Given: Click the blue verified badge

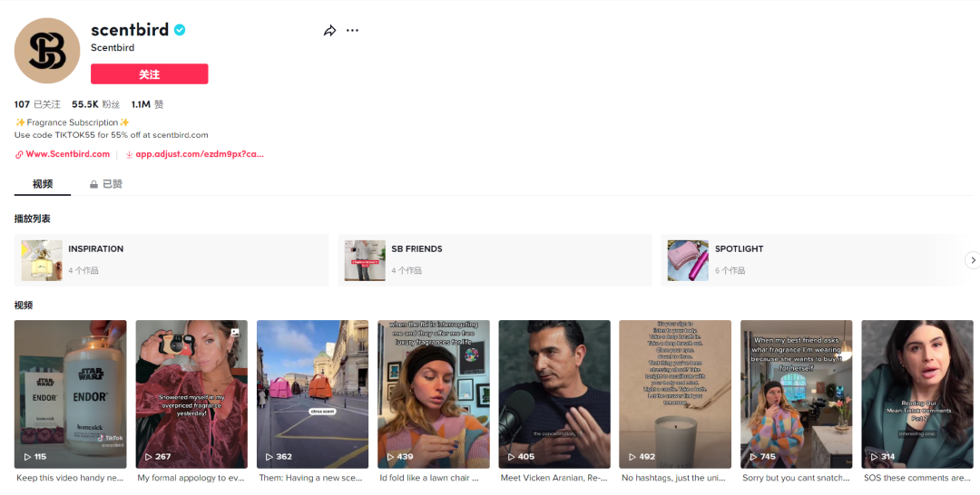Looking at the screenshot, I should (180, 29).
